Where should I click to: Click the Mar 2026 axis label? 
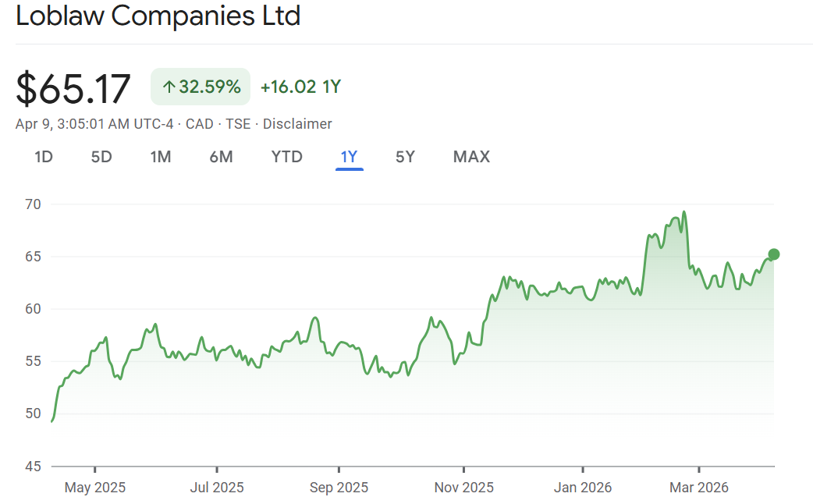[x=698, y=488]
